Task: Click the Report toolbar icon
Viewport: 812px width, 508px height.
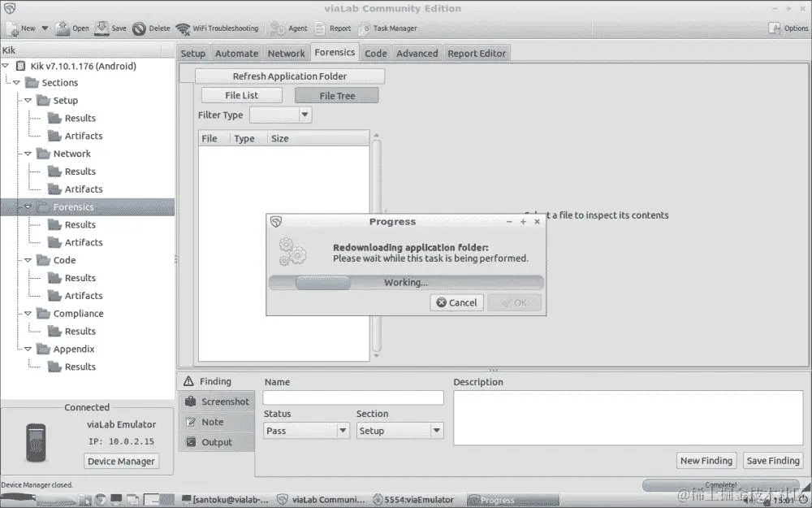Action: (x=319, y=28)
